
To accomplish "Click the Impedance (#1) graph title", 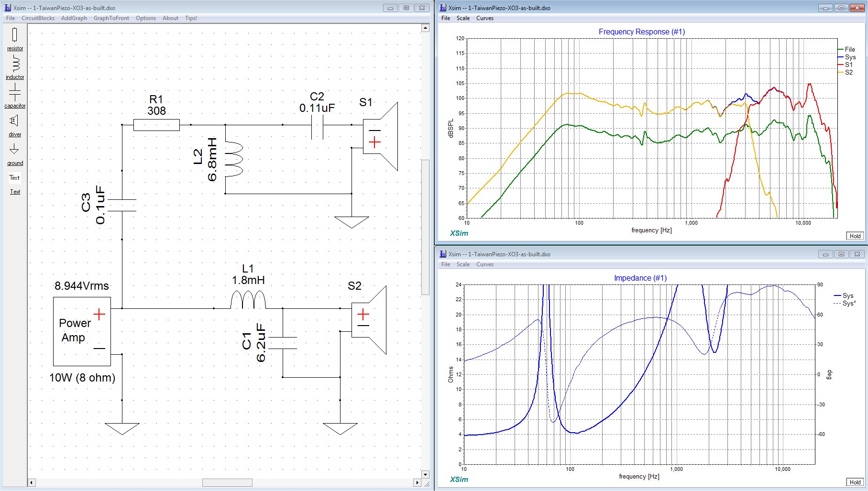I will pos(640,278).
